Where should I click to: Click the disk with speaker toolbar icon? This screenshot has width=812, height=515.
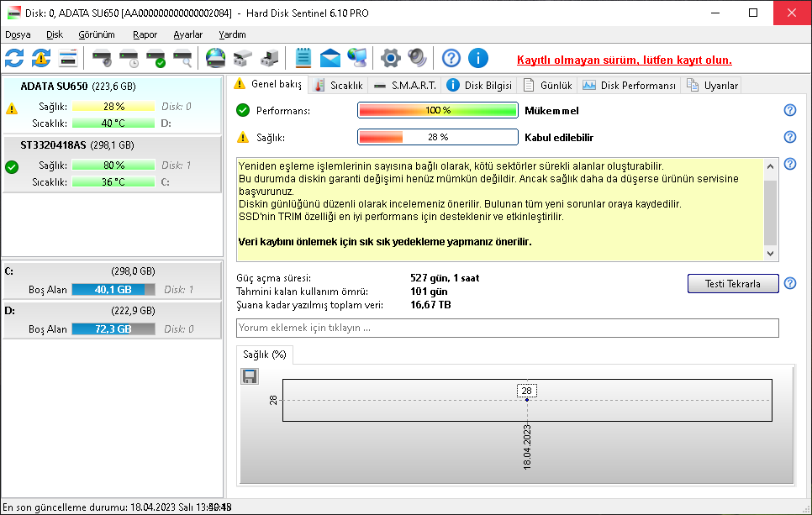click(102, 58)
